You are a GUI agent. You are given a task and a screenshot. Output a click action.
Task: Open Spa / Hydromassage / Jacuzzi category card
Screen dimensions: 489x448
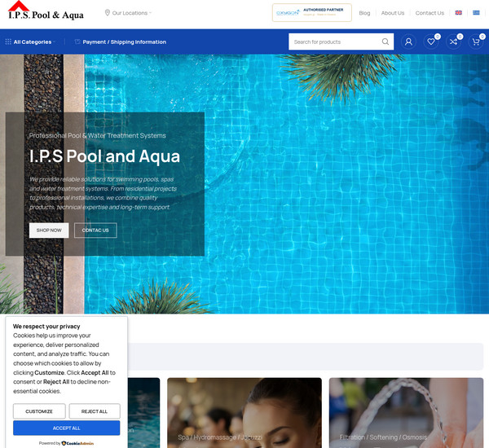(x=244, y=413)
